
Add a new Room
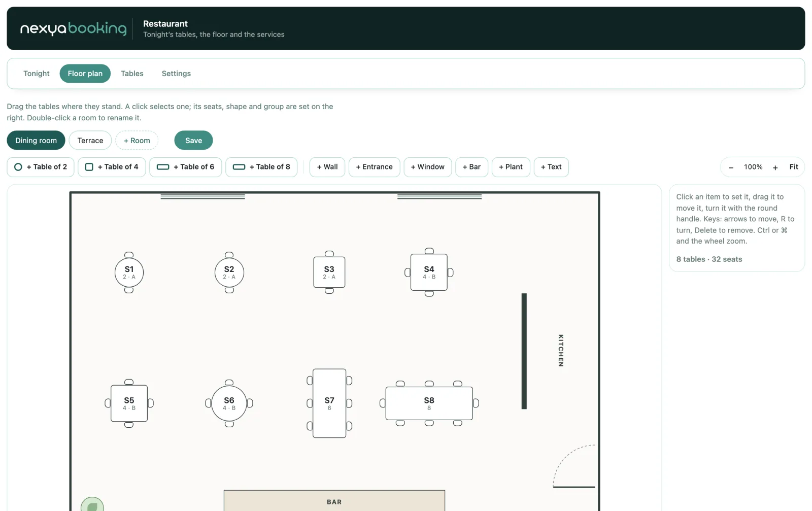point(137,141)
